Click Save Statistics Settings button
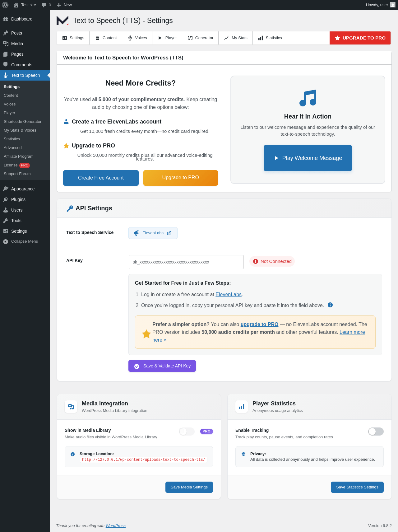398x532 pixels. 357,487
